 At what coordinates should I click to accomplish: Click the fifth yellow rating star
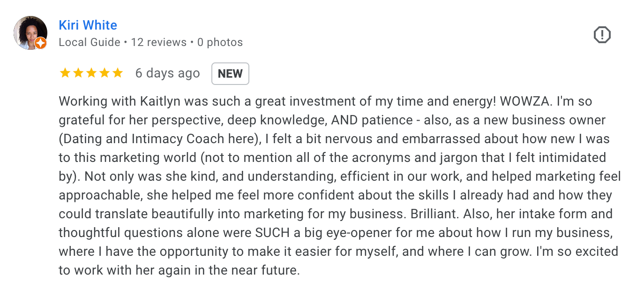tap(117, 73)
